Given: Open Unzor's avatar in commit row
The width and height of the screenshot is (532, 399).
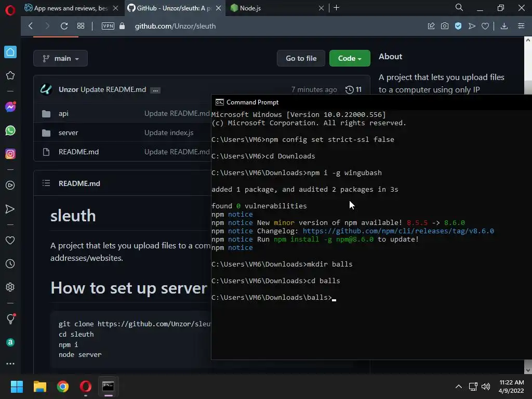Looking at the screenshot, I should 46,89.
